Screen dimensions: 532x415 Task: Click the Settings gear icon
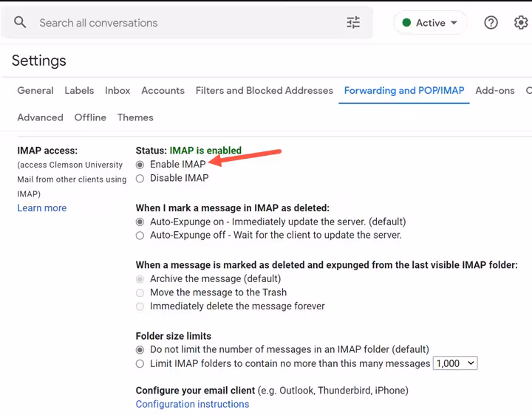pos(521,23)
